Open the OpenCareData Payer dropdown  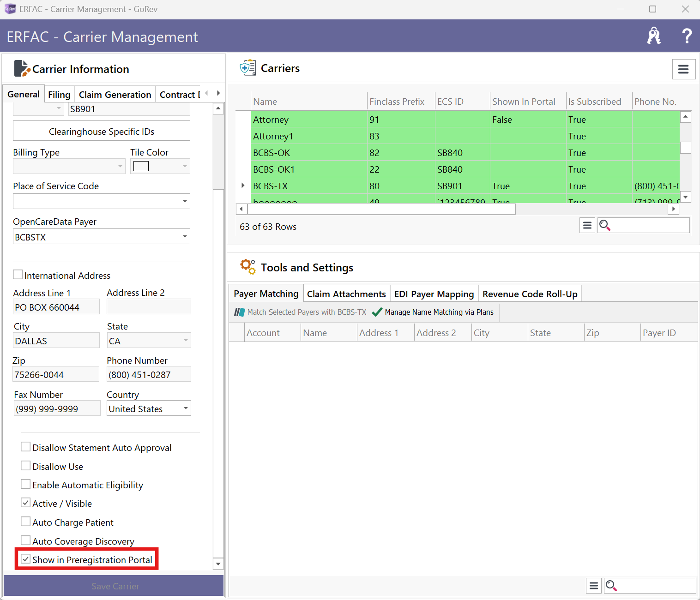coord(102,237)
